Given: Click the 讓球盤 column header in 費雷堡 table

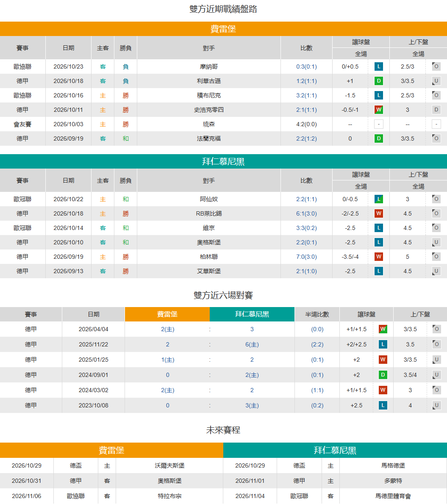Looking at the screenshot, I should tap(361, 42).
